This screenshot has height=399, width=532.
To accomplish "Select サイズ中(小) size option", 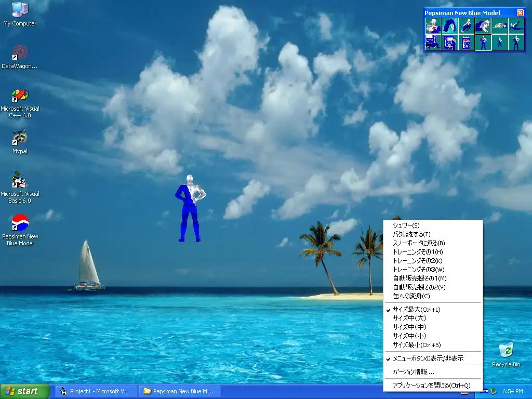I will (x=433, y=336).
